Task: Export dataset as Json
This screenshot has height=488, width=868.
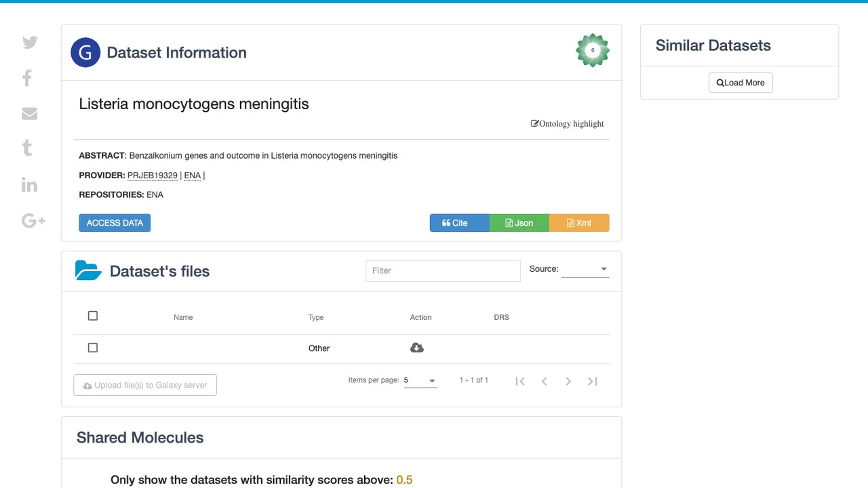Action: (x=519, y=223)
